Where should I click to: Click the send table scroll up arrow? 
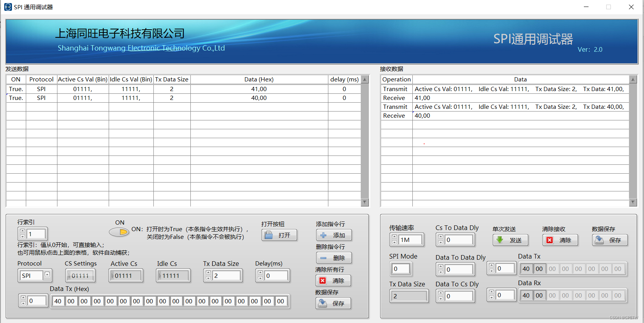(x=365, y=79)
